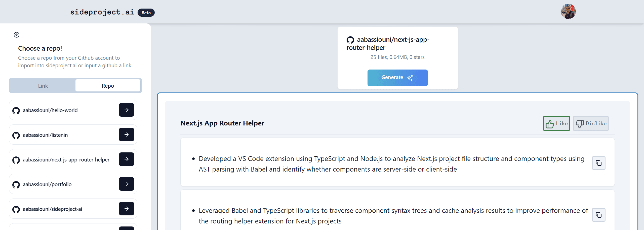Image resolution: width=644 pixels, height=230 pixels.
Task: Click GitHub icon beside aabassiouni/hello-world
Action: tap(16, 111)
